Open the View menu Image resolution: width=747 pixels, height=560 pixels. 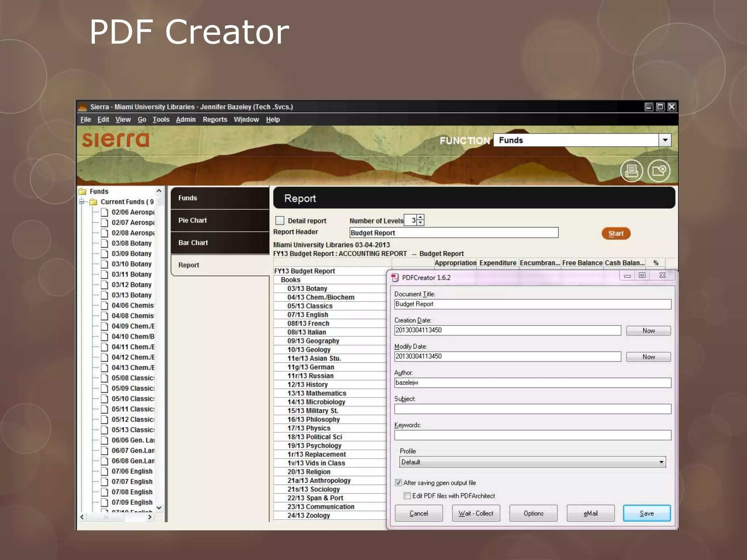[x=123, y=120]
